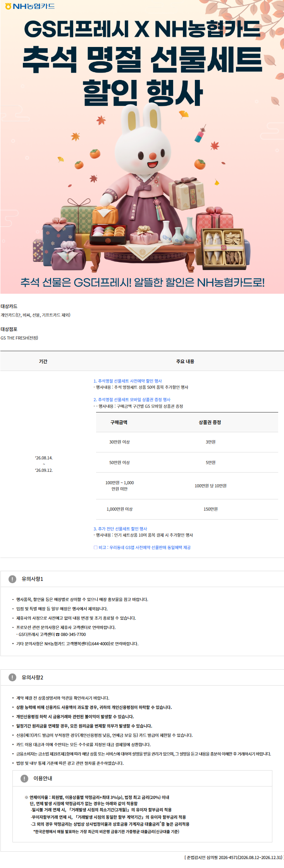This screenshot has width=284, height=868.
Task: Click the '유의사항2' section title
Action: click(x=33, y=677)
